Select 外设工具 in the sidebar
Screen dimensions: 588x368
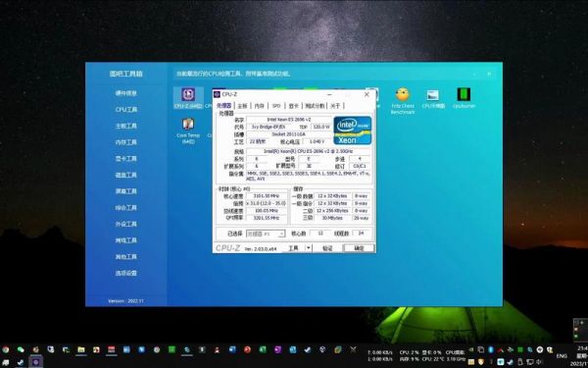[126, 224]
